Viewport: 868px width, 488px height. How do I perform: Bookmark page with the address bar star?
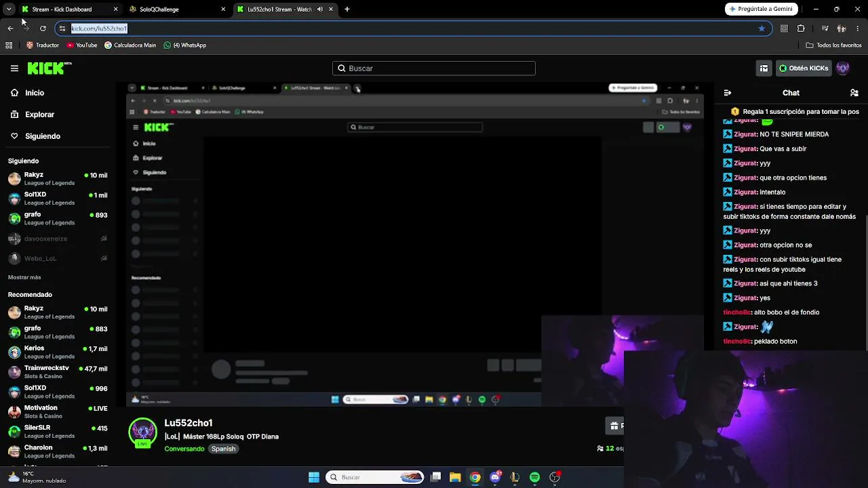click(x=762, y=28)
